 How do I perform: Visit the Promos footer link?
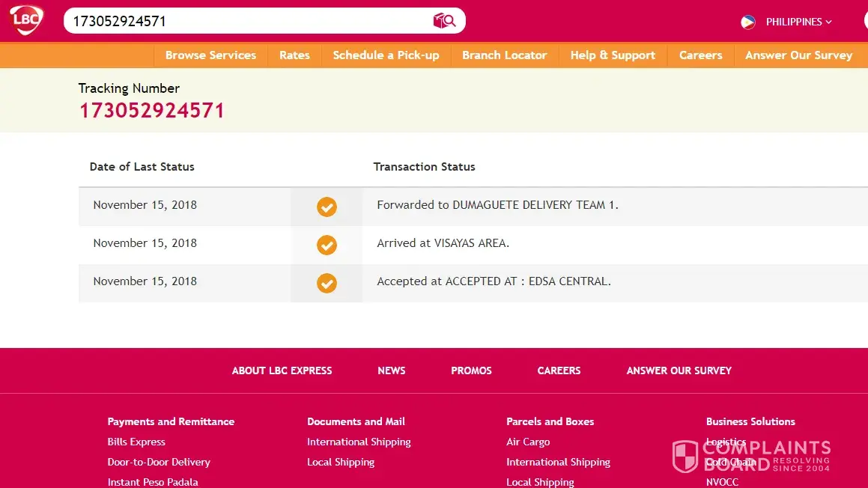click(471, 370)
